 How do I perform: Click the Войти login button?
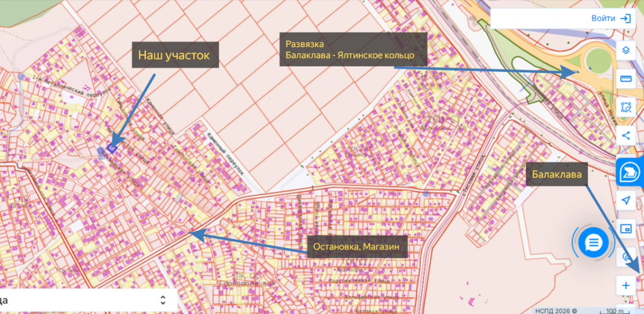click(611, 19)
